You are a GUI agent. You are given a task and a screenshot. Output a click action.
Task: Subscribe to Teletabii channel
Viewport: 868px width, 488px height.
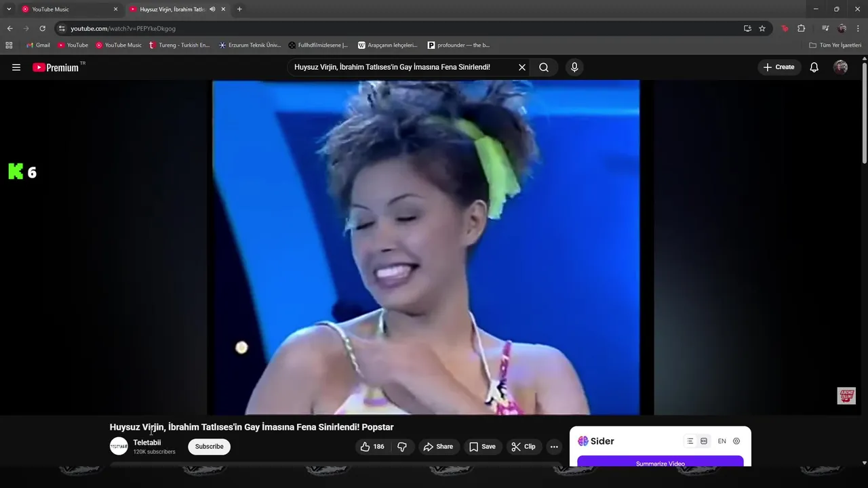click(x=209, y=447)
